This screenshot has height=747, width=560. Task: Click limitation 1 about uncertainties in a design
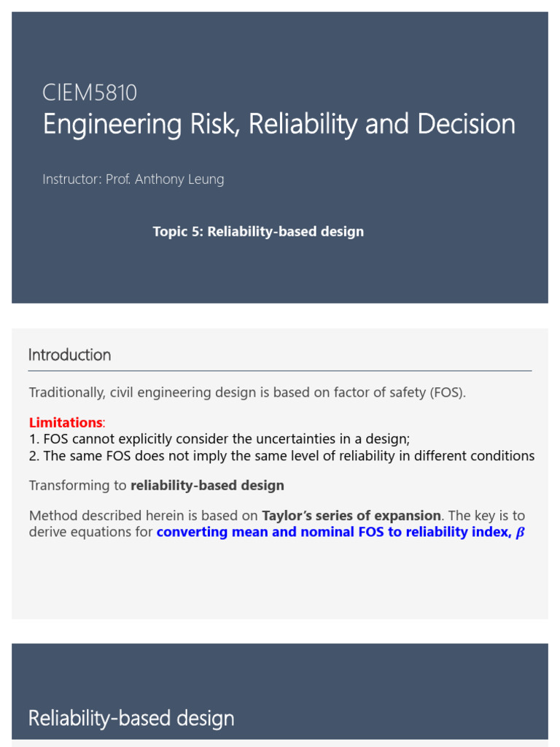(x=219, y=438)
